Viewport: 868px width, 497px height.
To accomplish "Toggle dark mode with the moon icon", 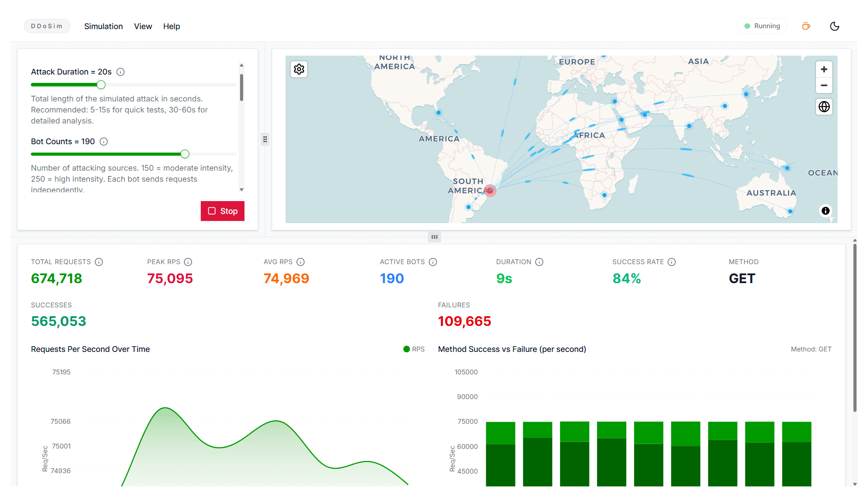I will pos(834,26).
